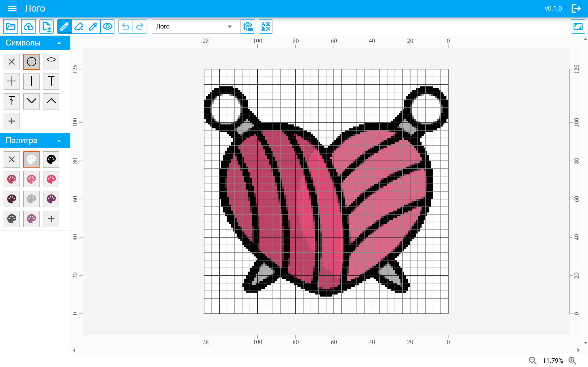Image resolution: width=588 pixels, height=367 pixels.
Task: Toggle fullscreen view button
Action: (x=578, y=26)
